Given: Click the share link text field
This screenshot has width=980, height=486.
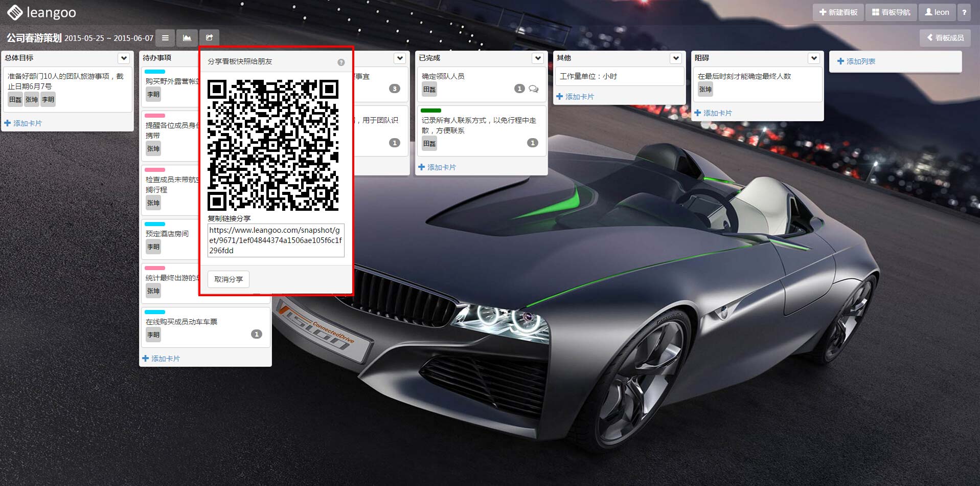Looking at the screenshot, I should pos(276,240).
